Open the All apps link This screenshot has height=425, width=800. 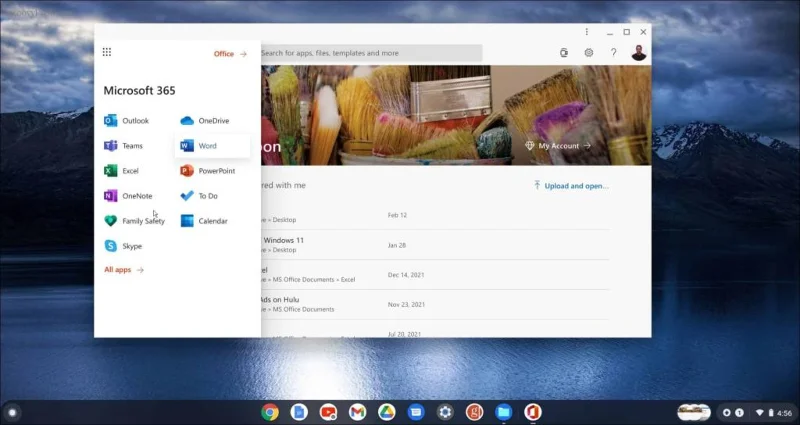124,270
